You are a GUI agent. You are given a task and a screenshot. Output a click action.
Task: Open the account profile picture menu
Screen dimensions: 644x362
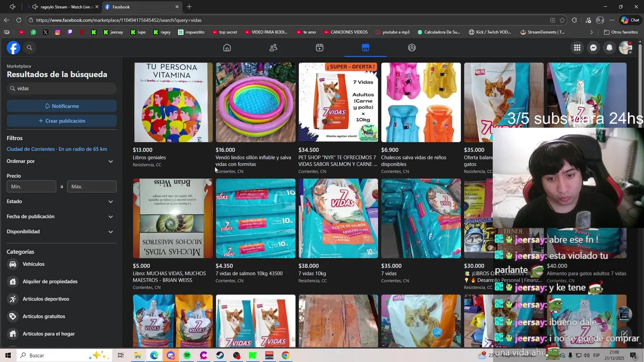click(x=625, y=48)
